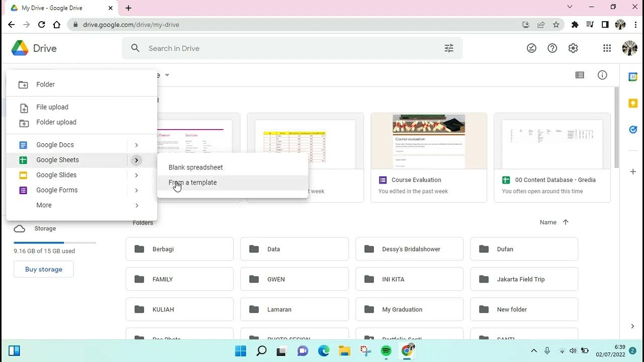
Task: Choose Blank spreadsheet option
Action: (x=232, y=167)
